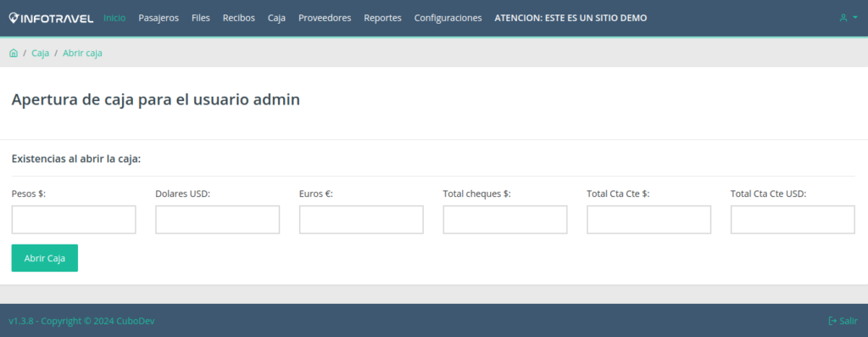Open the Inicio menu item
Image resolution: width=868 pixels, height=337 pixels.
point(114,18)
